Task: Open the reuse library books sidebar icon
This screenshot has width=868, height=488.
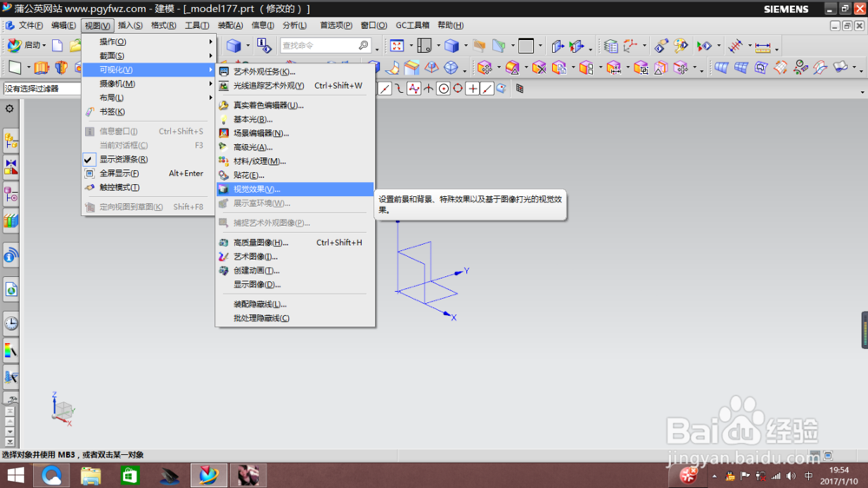Action: [x=11, y=221]
